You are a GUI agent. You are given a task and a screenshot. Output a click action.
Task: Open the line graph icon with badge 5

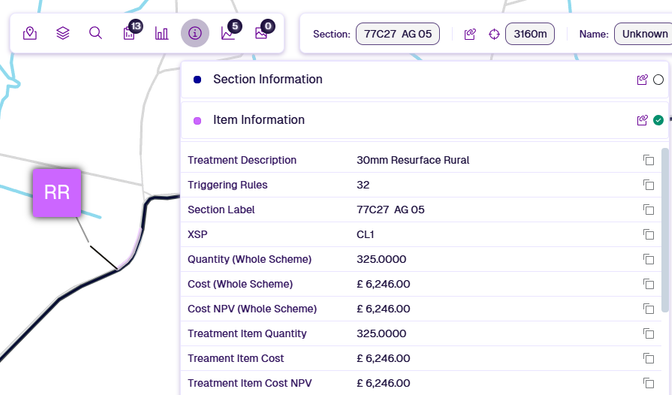coord(228,33)
